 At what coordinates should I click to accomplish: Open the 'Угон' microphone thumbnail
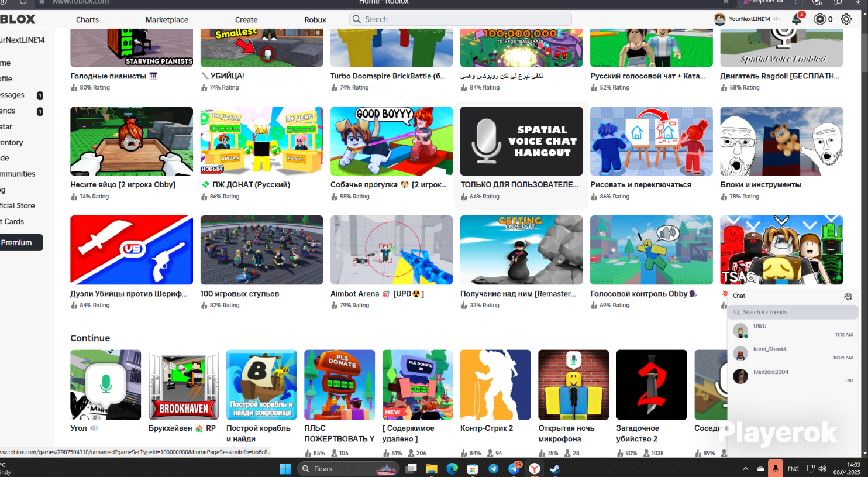coord(105,385)
